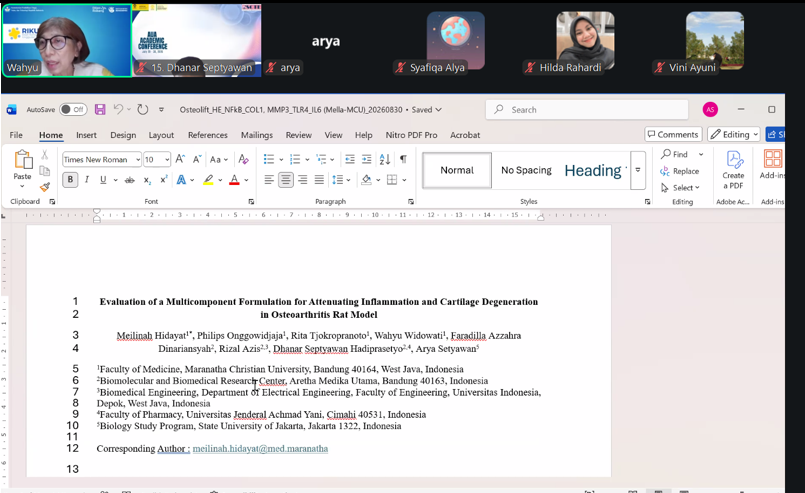The width and height of the screenshot is (805, 493).
Task: Show paragraph marks pilcrow icon
Action: click(404, 159)
